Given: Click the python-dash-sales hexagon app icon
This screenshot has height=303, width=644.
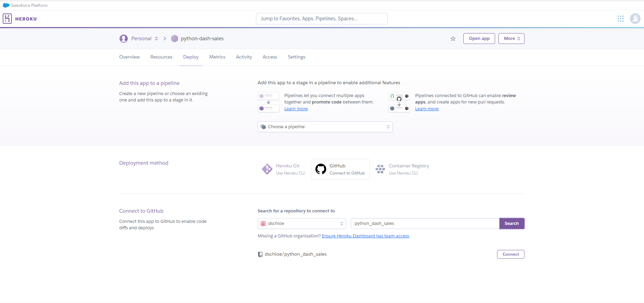Looking at the screenshot, I should tap(175, 39).
